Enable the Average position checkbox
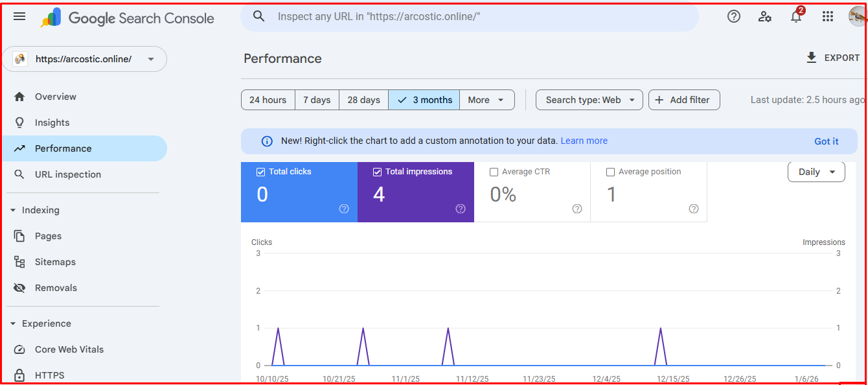 pos(610,172)
